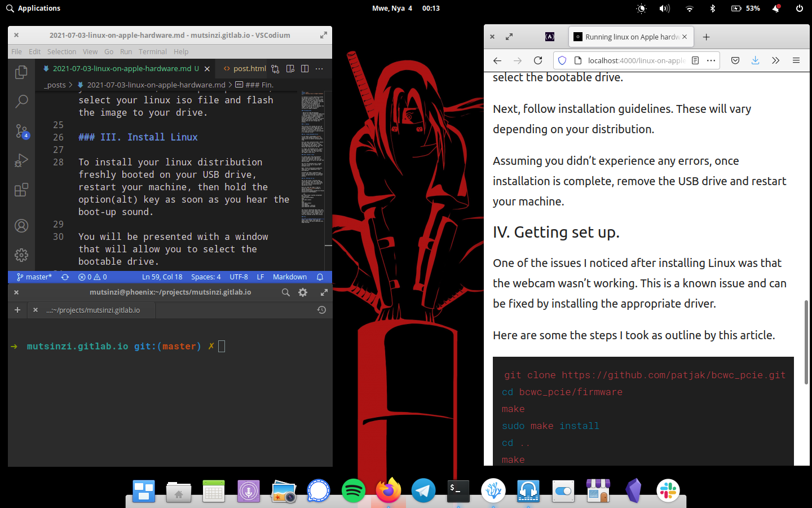Open the toggle-switch settings app in dock
812x508 pixels.
pyautogui.click(x=563, y=491)
